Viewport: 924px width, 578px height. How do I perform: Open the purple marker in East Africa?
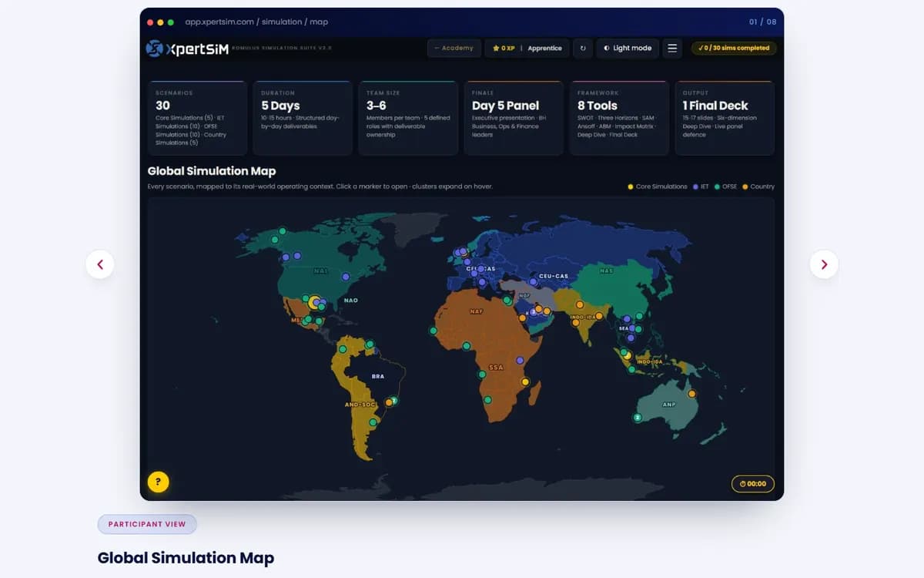(x=520, y=360)
